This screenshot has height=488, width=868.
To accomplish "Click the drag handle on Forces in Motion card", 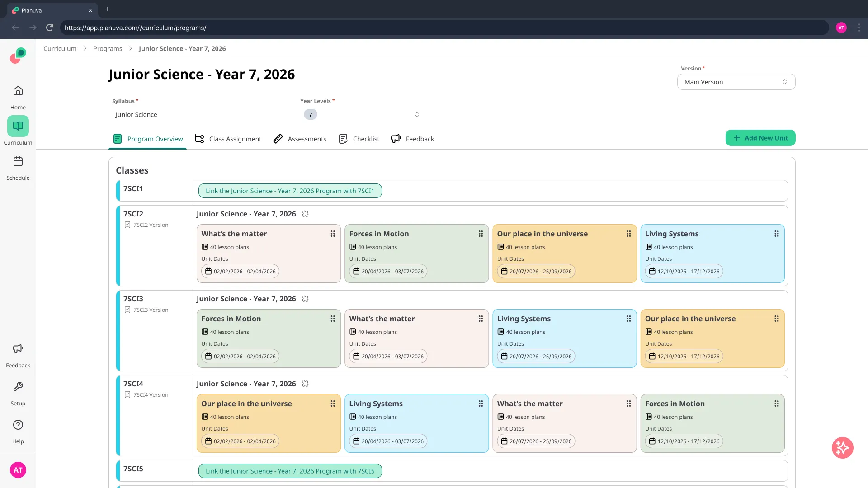I will tap(480, 234).
